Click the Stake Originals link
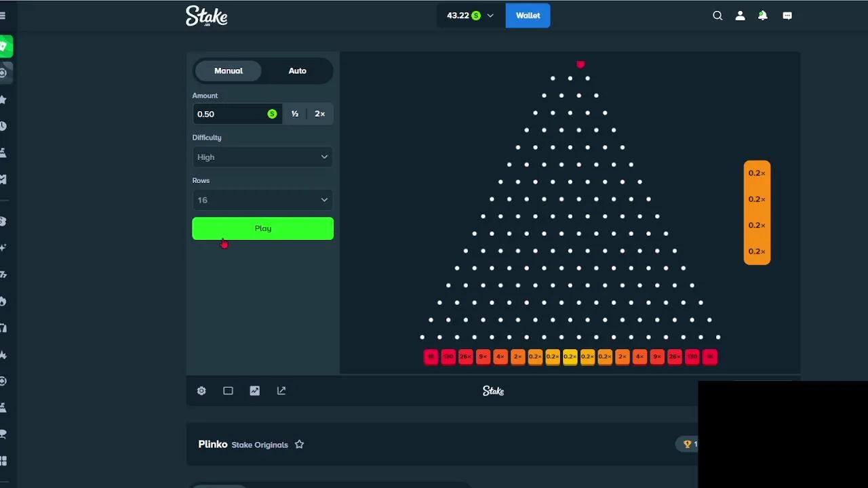 pyautogui.click(x=260, y=445)
